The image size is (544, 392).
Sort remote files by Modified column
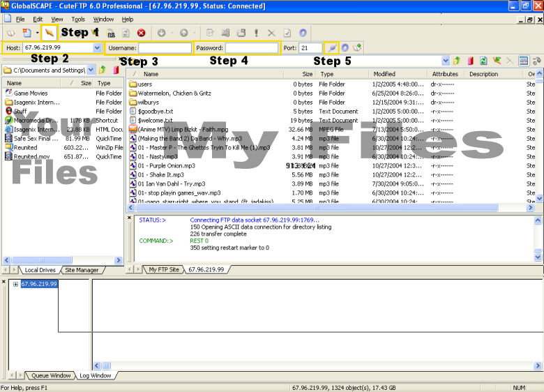398,74
